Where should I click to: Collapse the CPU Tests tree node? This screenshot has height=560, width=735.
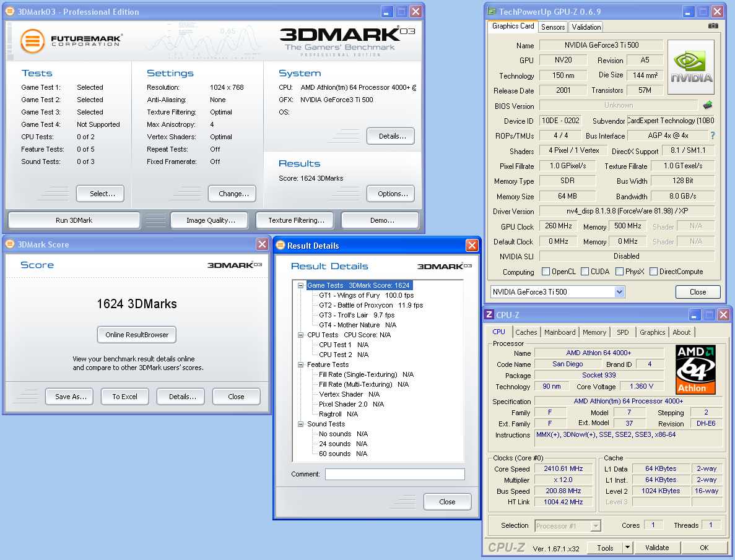pyautogui.click(x=300, y=335)
